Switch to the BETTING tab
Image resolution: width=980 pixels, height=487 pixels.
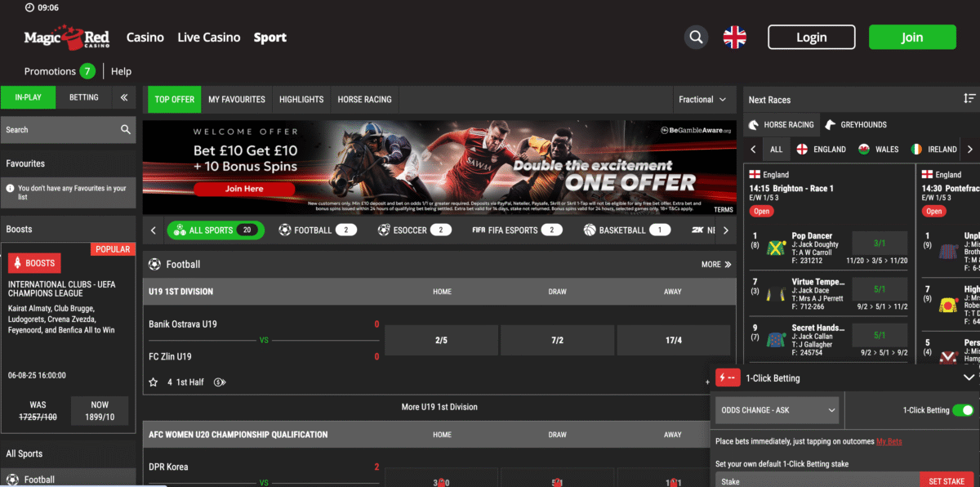(x=83, y=97)
